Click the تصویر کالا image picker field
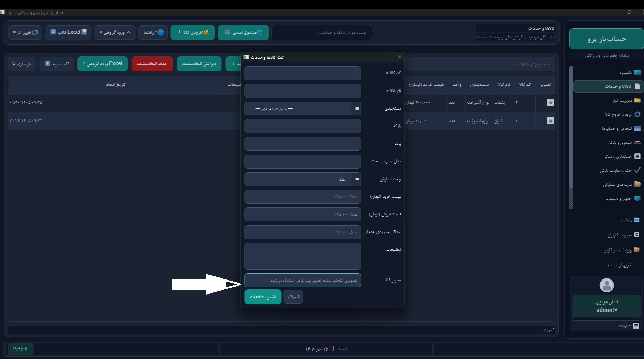The width and height of the screenshot is (644, 359). (303, 280)
